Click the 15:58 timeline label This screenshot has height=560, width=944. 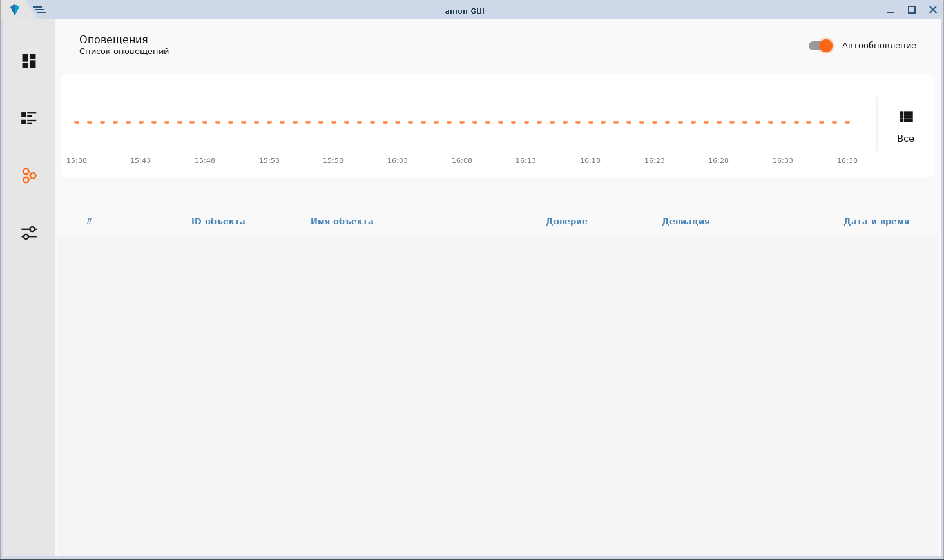coord(333,160)
